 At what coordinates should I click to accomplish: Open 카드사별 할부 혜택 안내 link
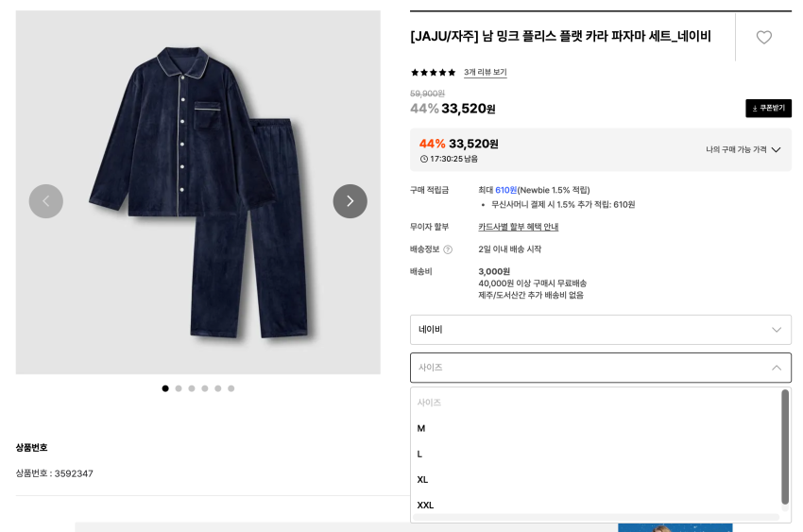518,227
